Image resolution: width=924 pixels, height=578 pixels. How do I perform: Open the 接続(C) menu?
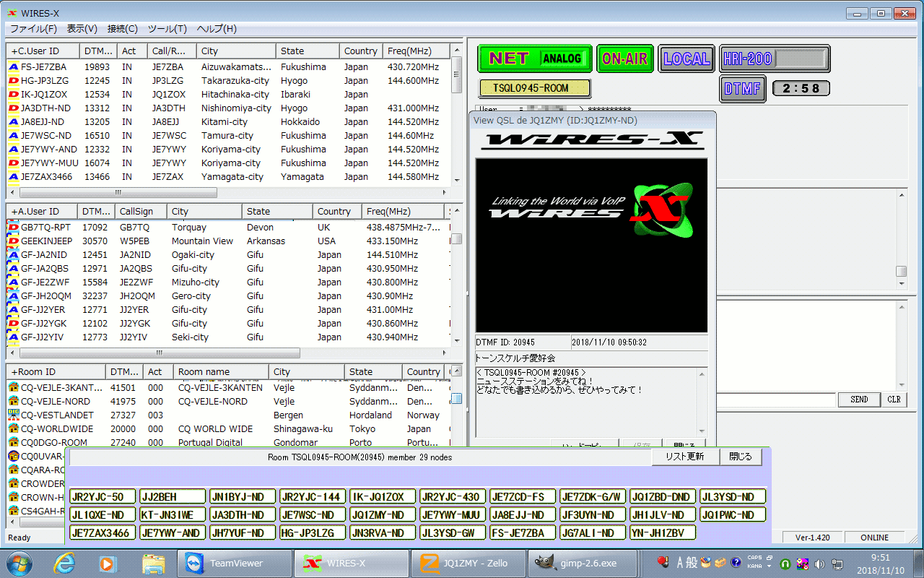pyautogui.click(x=123, y=29)
